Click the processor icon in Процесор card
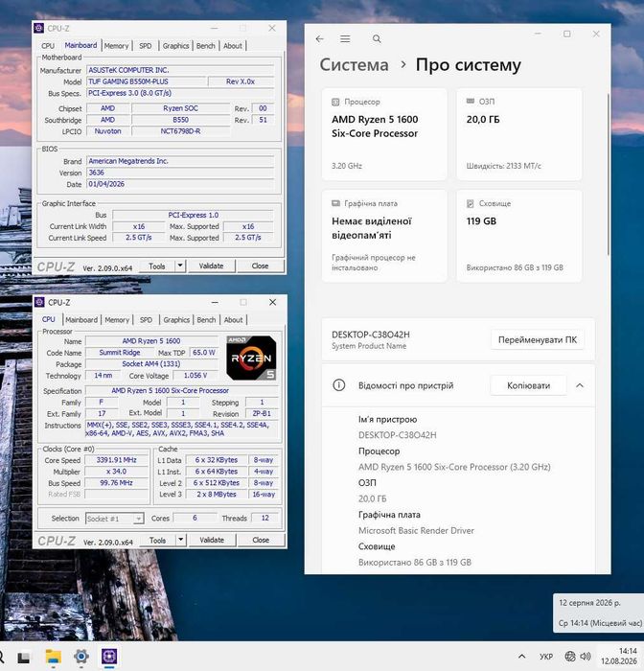The height and width of the screenshot is (671, 644). click(335, 102)
